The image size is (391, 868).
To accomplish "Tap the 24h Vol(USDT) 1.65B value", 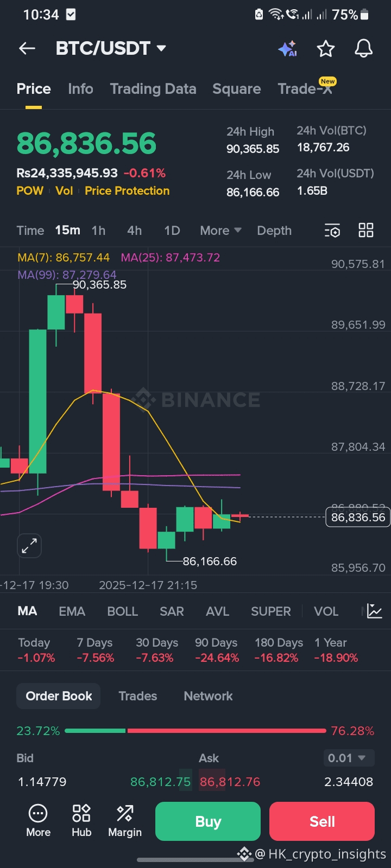I will coord(312,191).
